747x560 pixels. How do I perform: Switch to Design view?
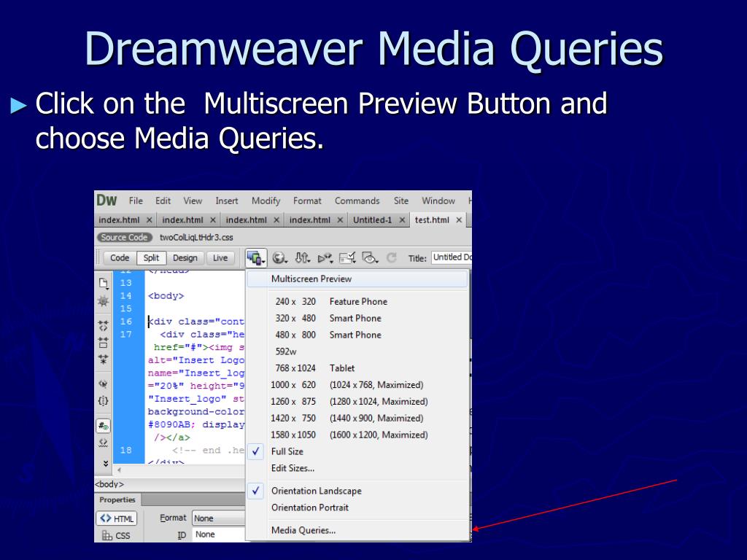pyautogui.click(x=185, y=258)
